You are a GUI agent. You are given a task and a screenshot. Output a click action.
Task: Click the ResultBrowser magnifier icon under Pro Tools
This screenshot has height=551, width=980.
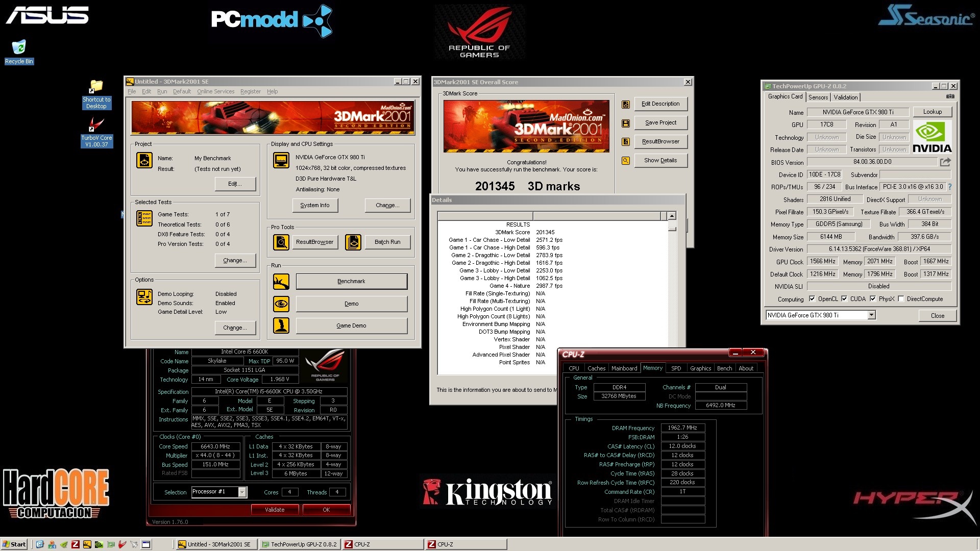[x=281, y=242]
